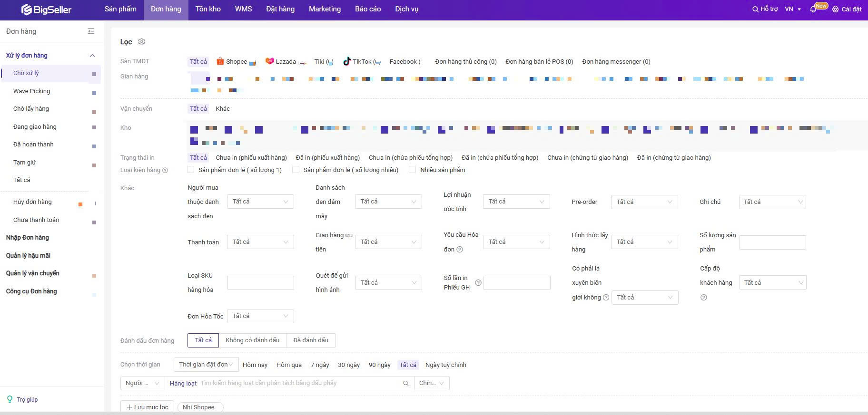Check Sản phẩm đơn lẻ (số lượng 1)

click(191, 170)
